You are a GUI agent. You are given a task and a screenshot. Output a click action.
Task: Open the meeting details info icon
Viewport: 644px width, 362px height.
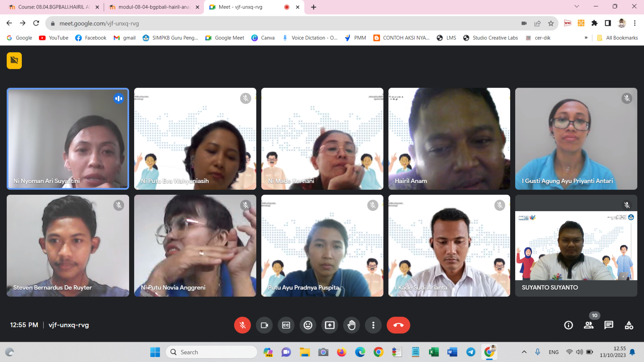(568, 325)
